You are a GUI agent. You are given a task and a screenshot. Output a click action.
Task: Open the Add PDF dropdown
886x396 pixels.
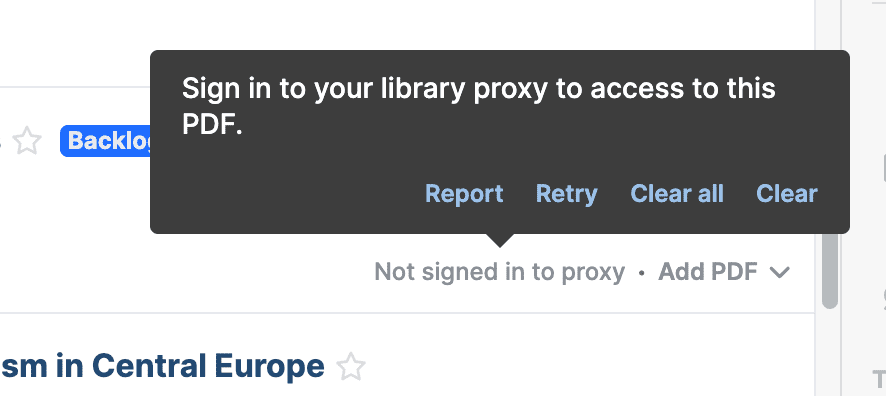coord(724,272)
